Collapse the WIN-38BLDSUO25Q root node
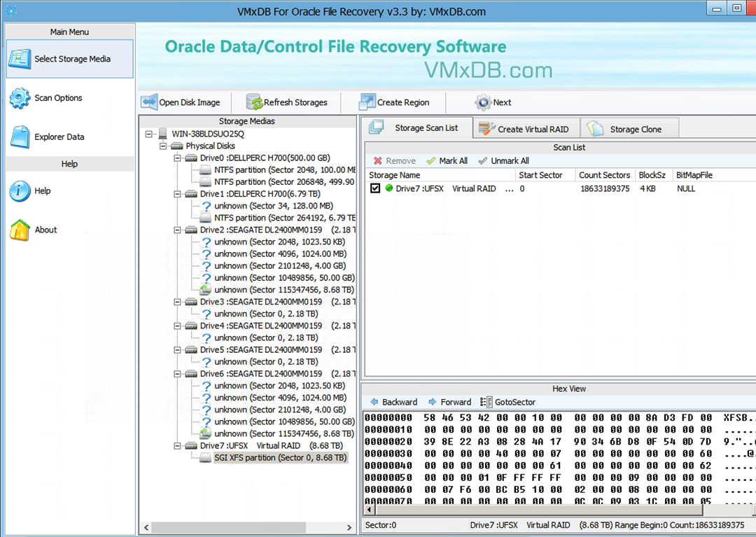 click(149, 134)
